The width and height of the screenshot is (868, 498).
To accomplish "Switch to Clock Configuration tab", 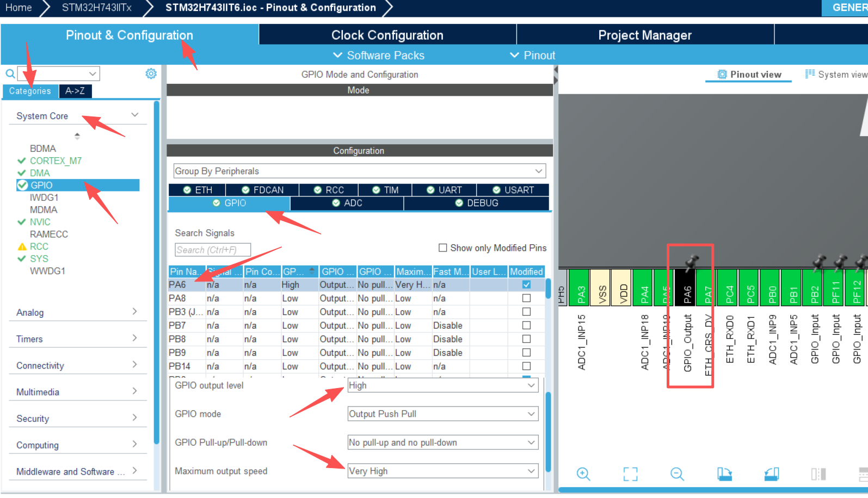I will (387, 35).
